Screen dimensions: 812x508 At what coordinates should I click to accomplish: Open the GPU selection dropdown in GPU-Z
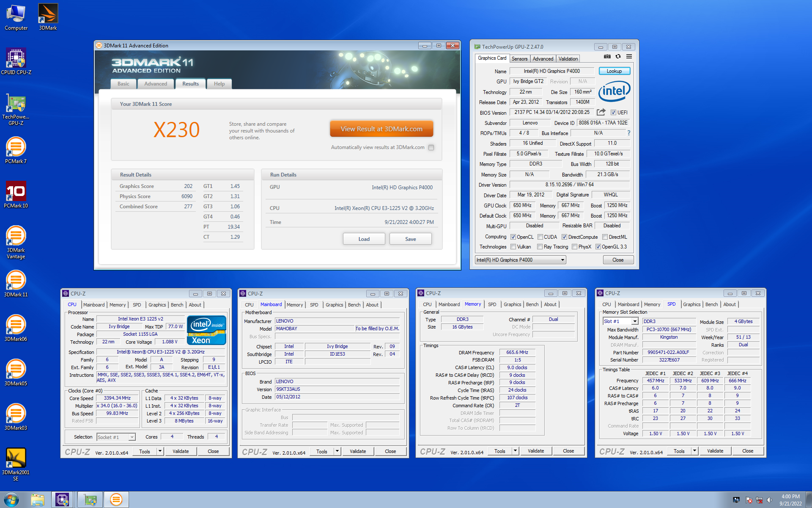[x=521, y=260]
